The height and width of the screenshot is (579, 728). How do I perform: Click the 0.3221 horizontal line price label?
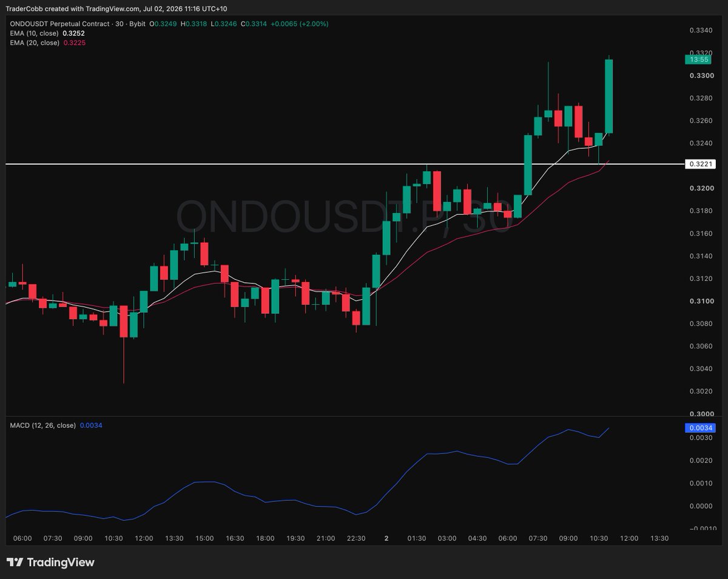point(701,164)
